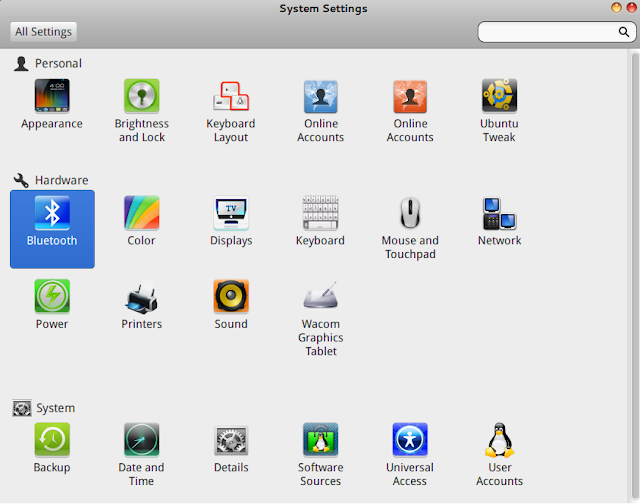Open Details panel
Screen dimensions: 640x504
pos(231,448)
